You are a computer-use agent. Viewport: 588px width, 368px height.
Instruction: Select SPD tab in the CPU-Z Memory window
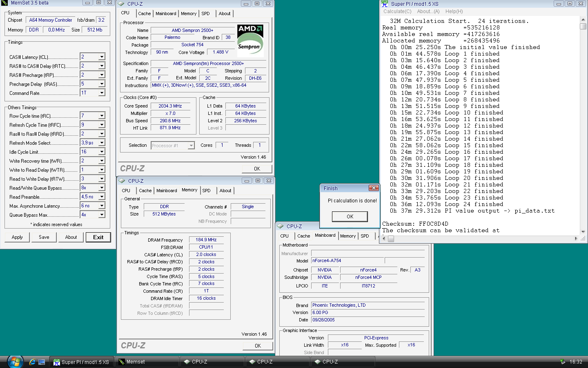(207, 191)
